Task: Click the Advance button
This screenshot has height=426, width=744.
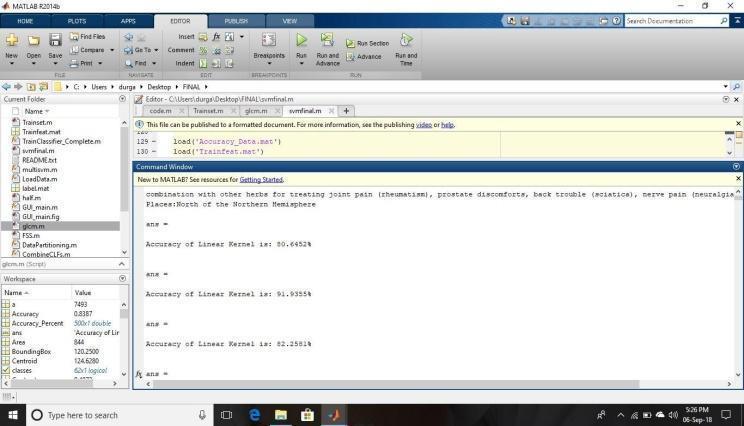Action: (363, 56)
